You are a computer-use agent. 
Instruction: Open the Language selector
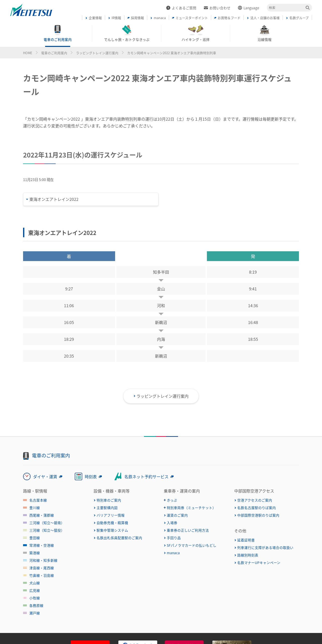coord(249,8)
